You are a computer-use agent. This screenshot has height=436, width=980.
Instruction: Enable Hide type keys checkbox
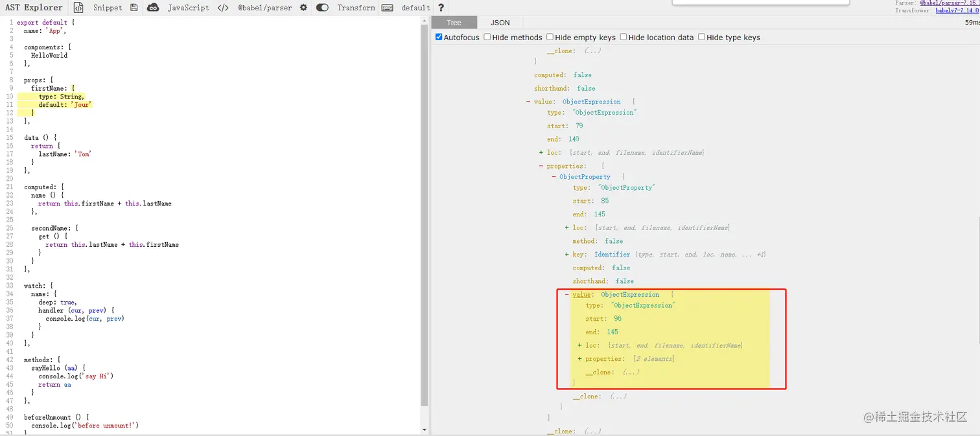(x=702, y=37)
